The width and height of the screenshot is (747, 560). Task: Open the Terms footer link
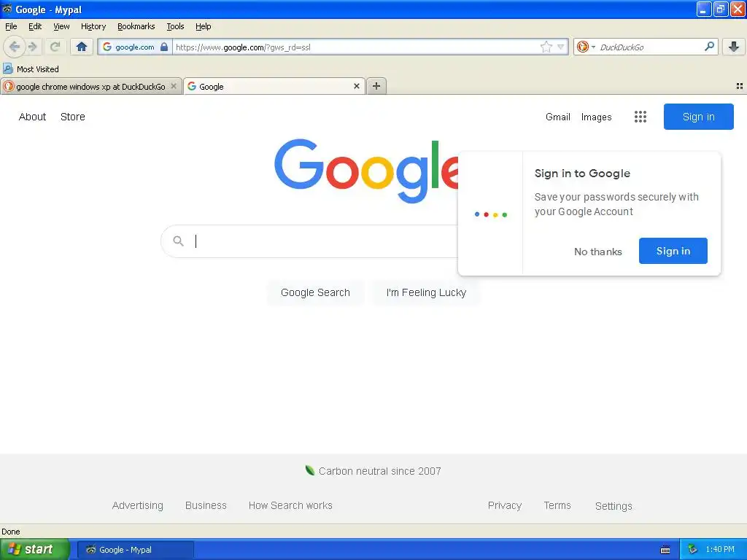tap(557, 505)
